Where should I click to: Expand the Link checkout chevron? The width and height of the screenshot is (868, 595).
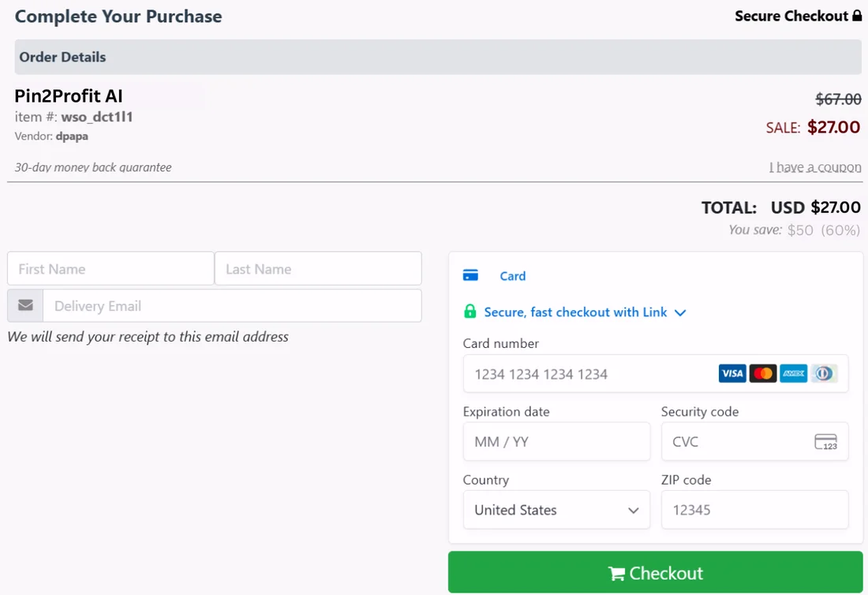click(x=680, y=312)
